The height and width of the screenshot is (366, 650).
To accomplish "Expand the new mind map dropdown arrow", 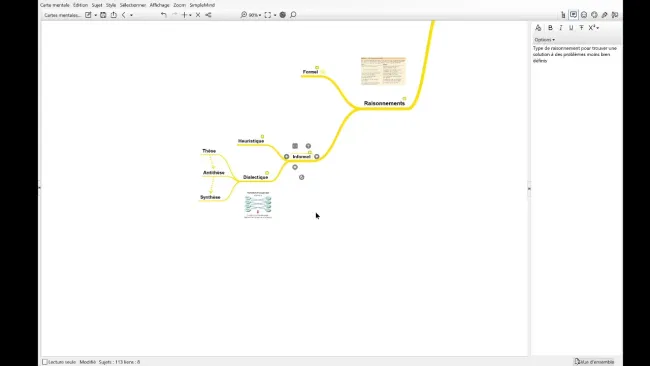I will (95, 15).
